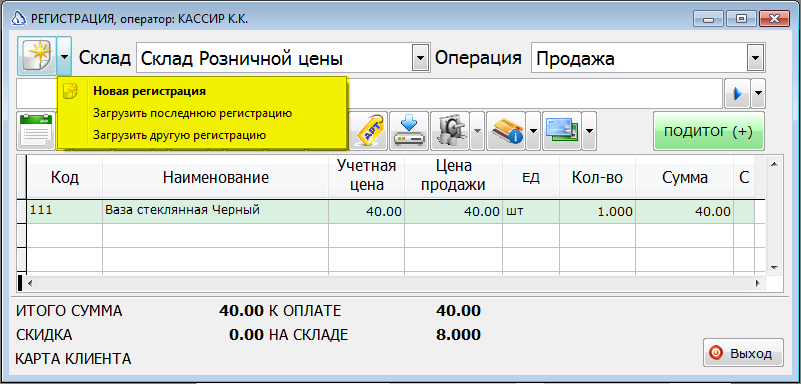801x384 pixels.
Task: Click the ПОДИТОГ (+) subtotal button
Action: pyautogui.click(x=709, y=131)
